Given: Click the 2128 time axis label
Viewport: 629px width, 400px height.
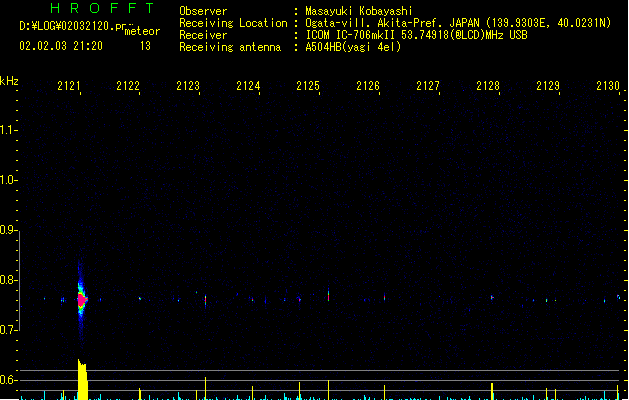Looking at the screenshot, I should click(x=488, y=86).
